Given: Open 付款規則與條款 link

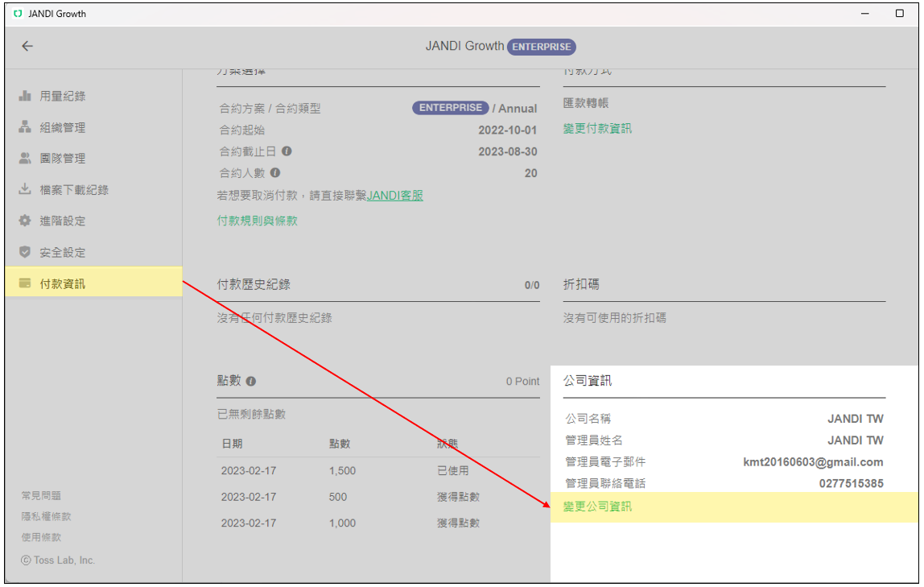Looking at the screenshot, I should (x=257, y=221).
